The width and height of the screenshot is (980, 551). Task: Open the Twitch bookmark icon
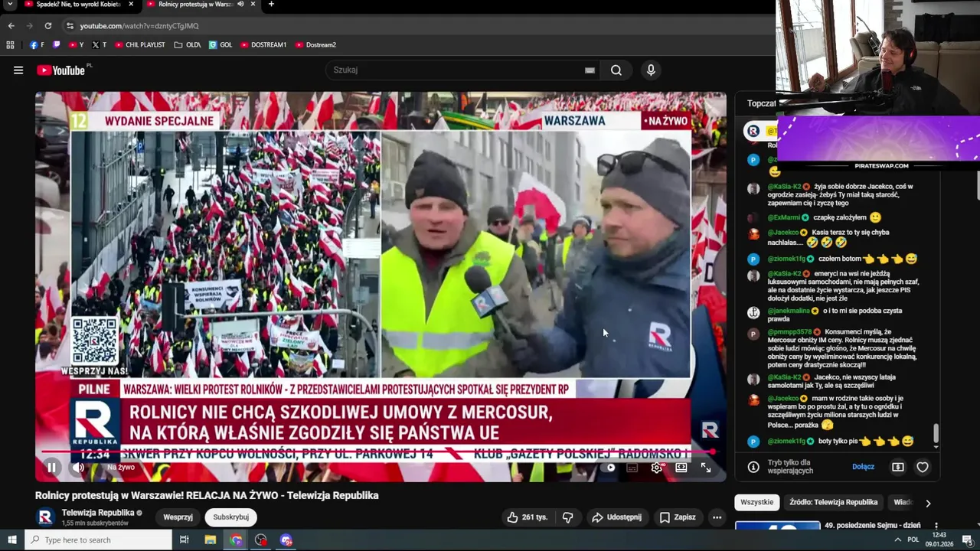pos(57,45)
